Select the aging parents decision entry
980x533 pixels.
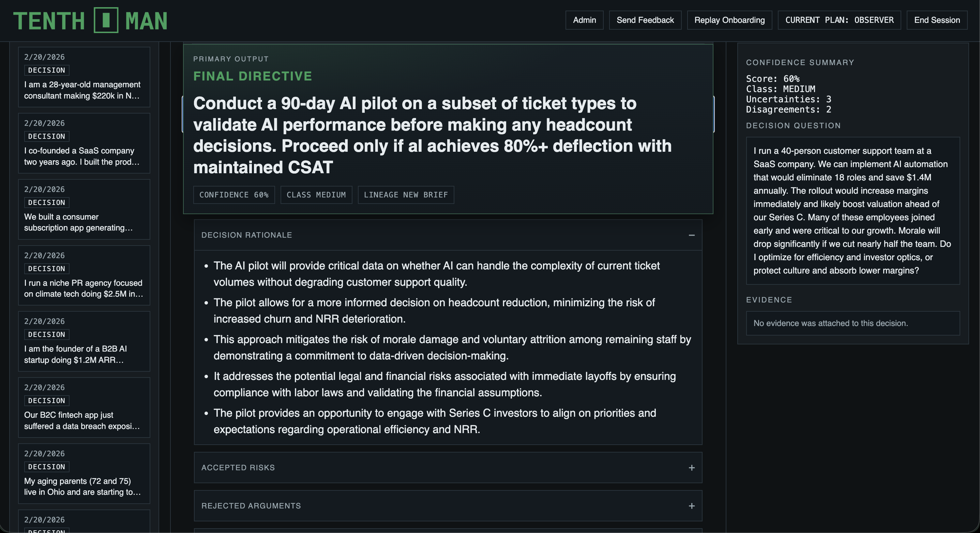pos(84,474)
